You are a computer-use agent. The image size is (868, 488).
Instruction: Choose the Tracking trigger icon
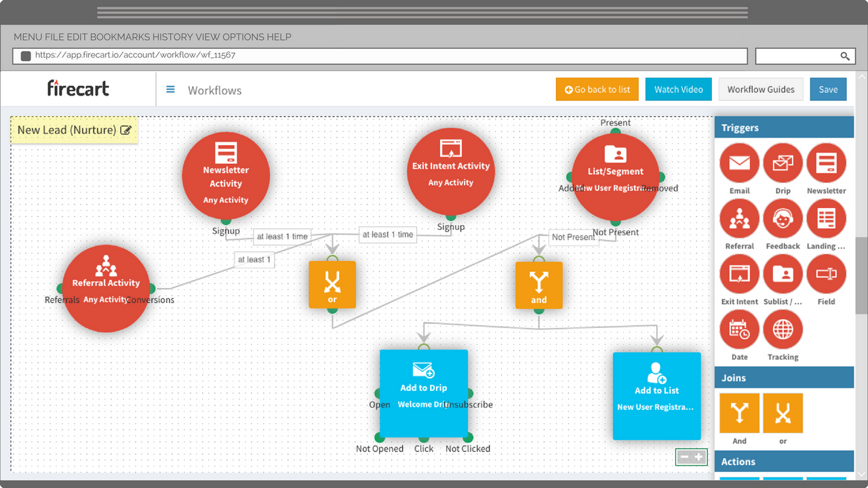click(783, 330)
